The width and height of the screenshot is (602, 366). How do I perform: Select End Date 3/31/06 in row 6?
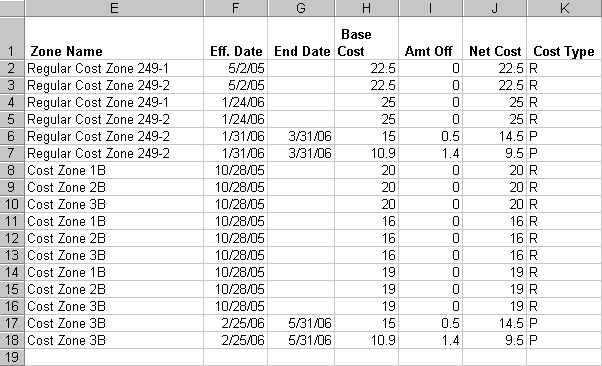click(301, 136)
